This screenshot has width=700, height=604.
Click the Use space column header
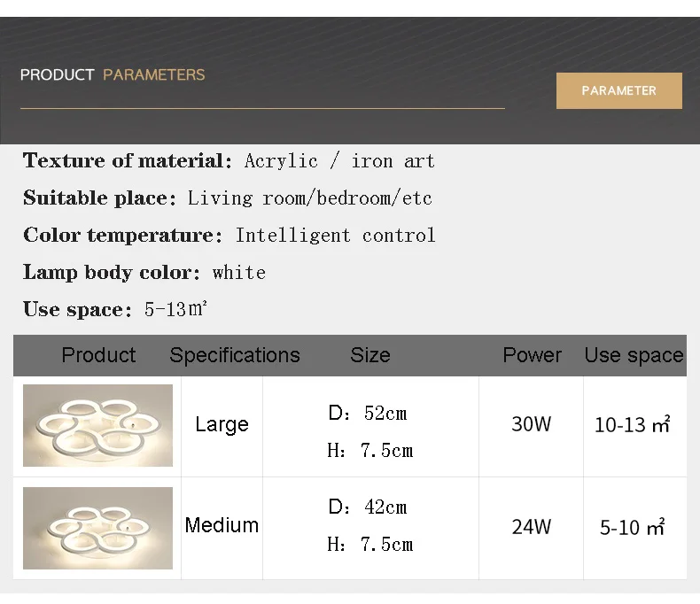(634, 355)
